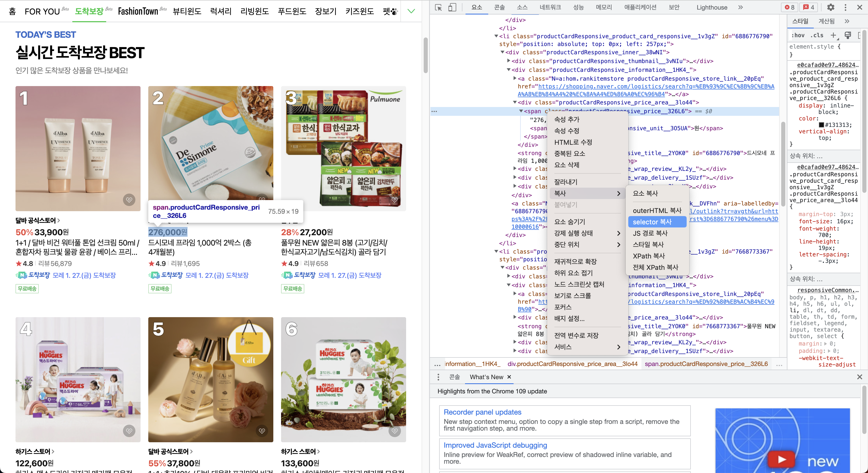The width and height of the screenshot is (868, 473).
Task: Click the issues count badge 4
Action: 808,7
